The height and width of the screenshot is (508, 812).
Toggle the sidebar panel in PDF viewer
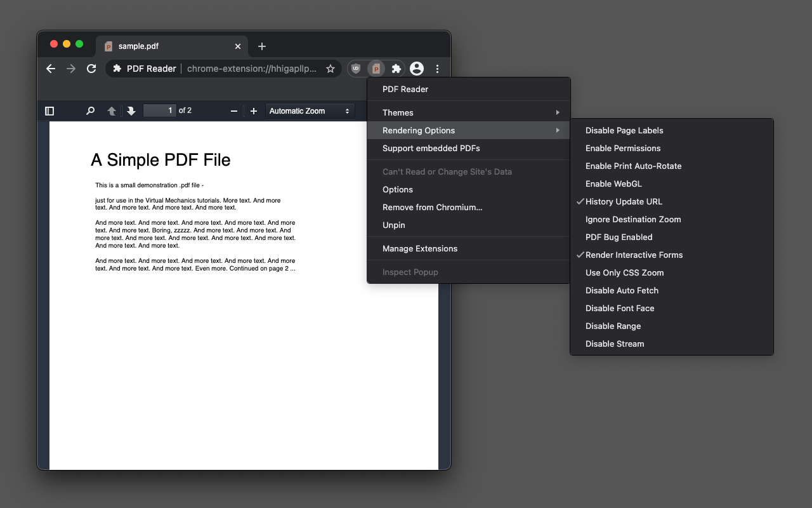(x=49, y=110)
